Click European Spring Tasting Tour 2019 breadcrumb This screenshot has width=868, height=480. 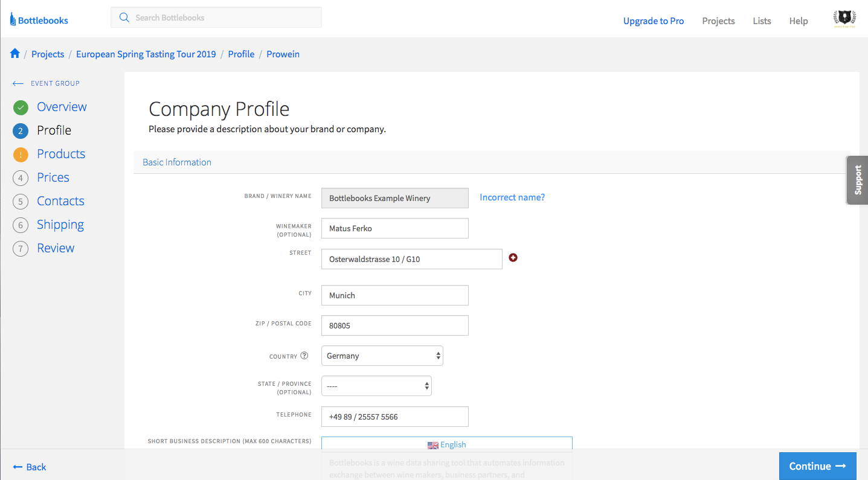click(146, 54)
